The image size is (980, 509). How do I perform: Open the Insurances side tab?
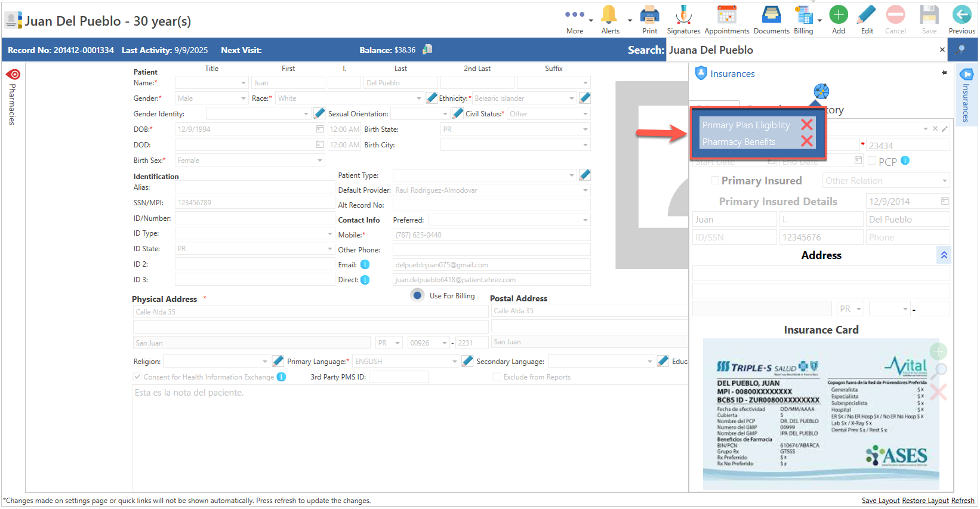[x=966, y=95]
